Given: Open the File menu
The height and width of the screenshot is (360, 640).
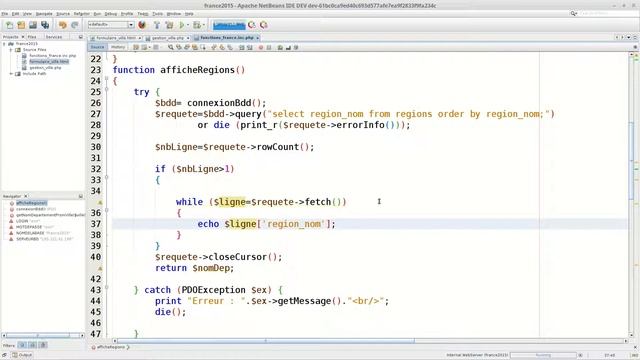Looking at the screenshot, I should point(4,13).
